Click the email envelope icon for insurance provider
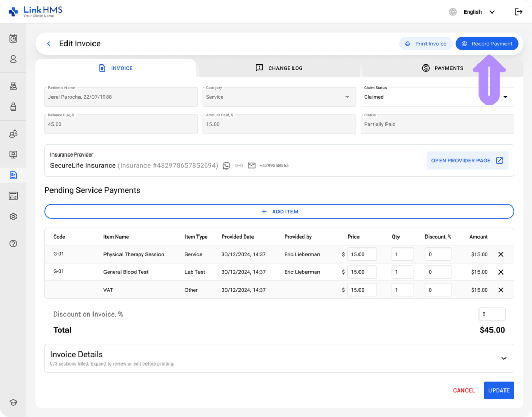Screen dimensions: 532x417 [251, 166]
